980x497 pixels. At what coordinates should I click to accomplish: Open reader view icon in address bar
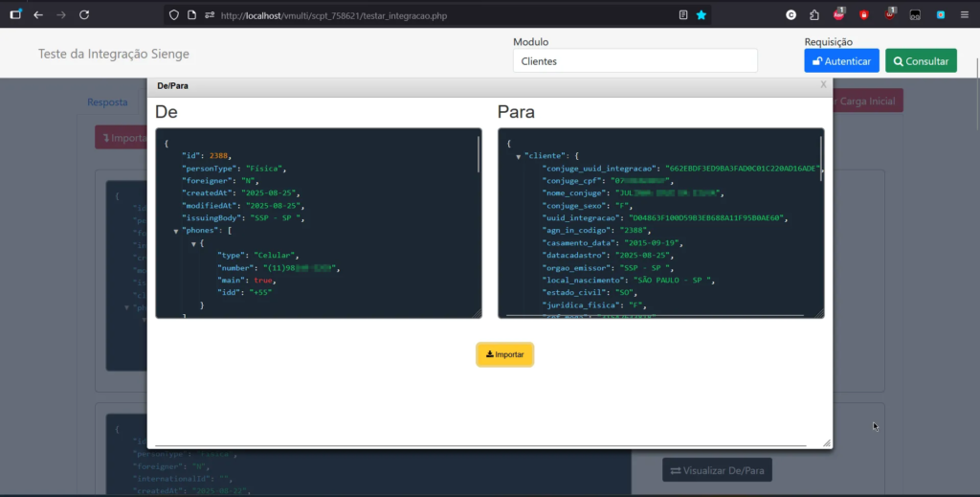(682, 15)
